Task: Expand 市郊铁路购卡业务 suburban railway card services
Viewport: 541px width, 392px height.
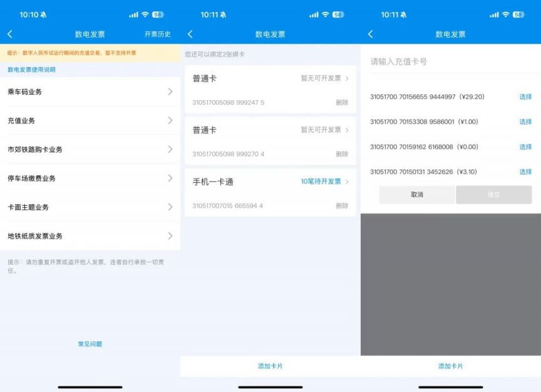Action: click(91, 149)
